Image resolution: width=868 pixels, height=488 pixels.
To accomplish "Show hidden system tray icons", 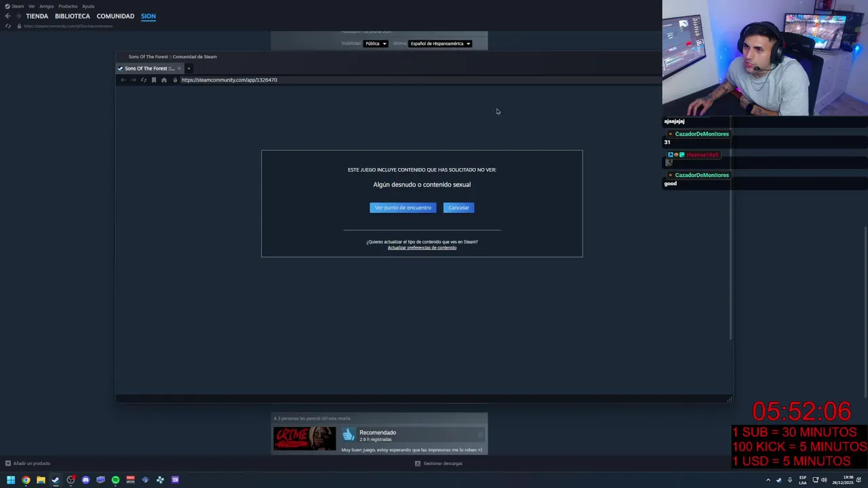I will [x=768, y=480].
